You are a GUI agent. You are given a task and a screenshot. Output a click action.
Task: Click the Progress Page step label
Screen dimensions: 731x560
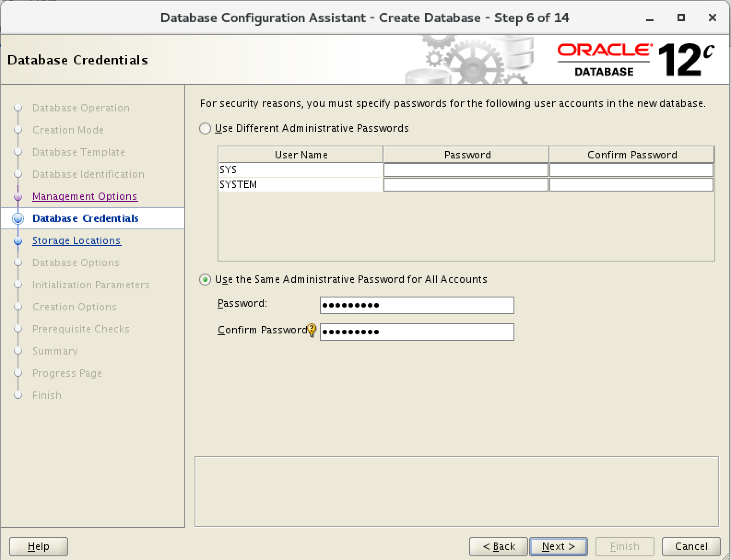click(x=67, y=373)
